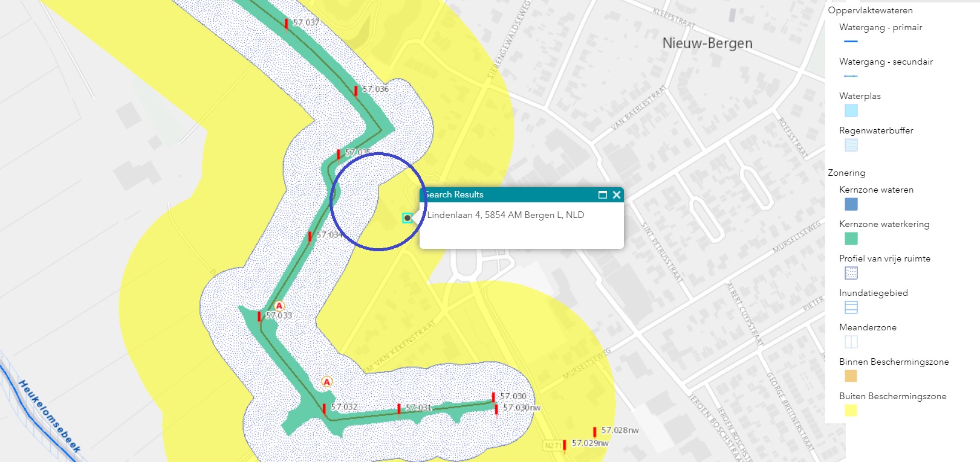Maximize the Search Results popup
Viewport: 980px width, 462px height.
coord(602,194)
